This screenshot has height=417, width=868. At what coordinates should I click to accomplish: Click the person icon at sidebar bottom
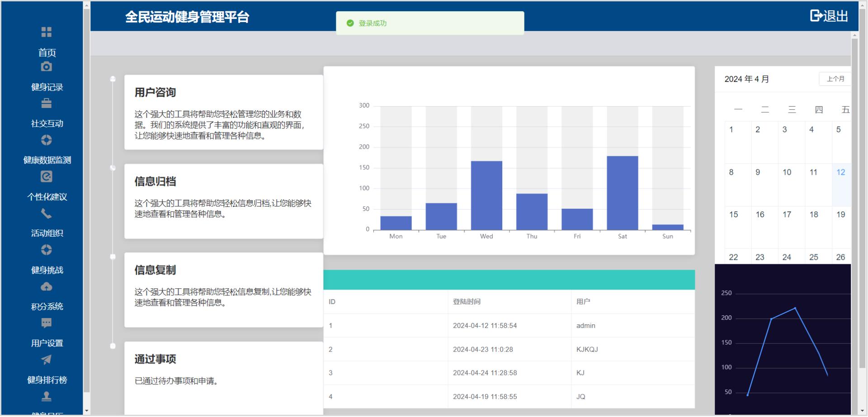pos(47,396)
